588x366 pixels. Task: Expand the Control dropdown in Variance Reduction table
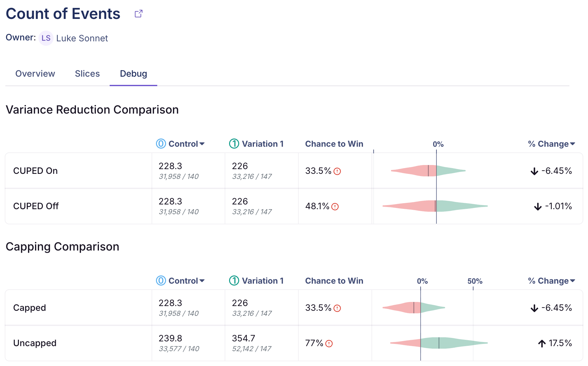(202, 144)
